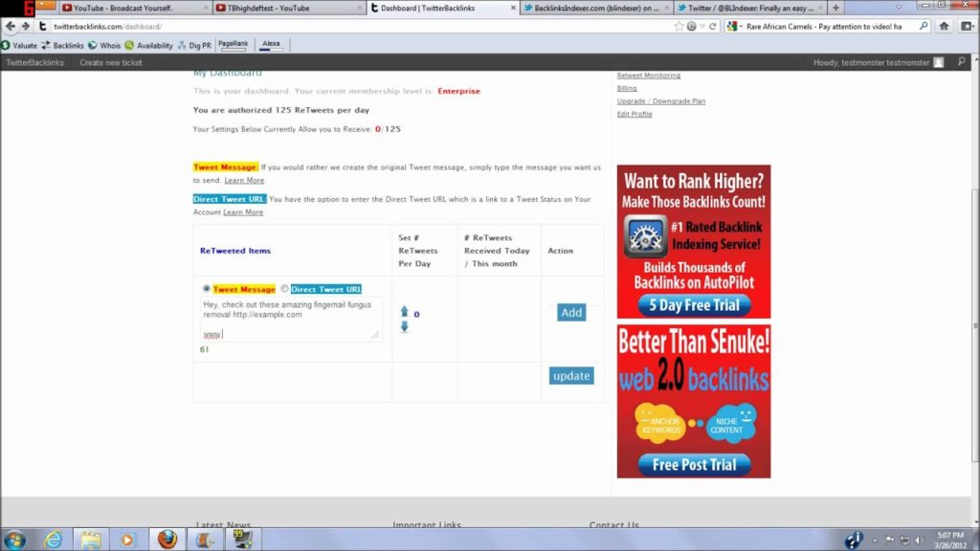The height and width of the screenshot is (551, 980).
Task: Open the Edit Profile link
Action: click(x=635, y=114)
